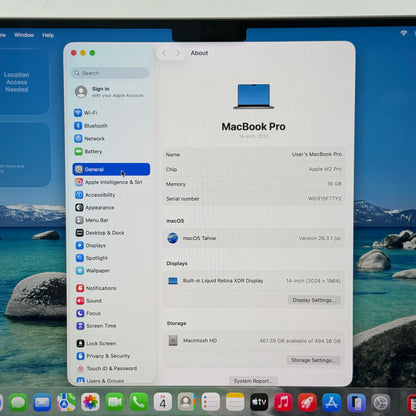Open Touch ID & Password settings

tap(107, 368)
